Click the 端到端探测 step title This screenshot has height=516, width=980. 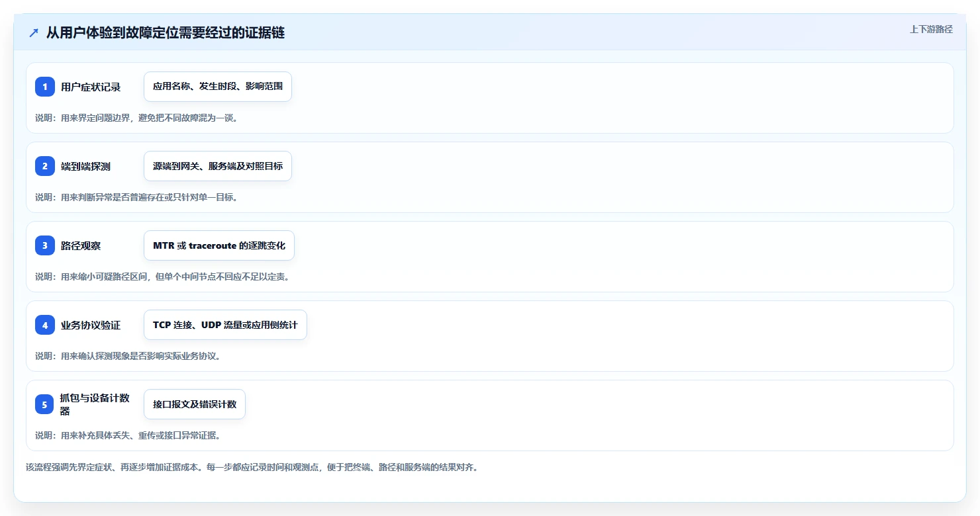[x=85, y=166]
